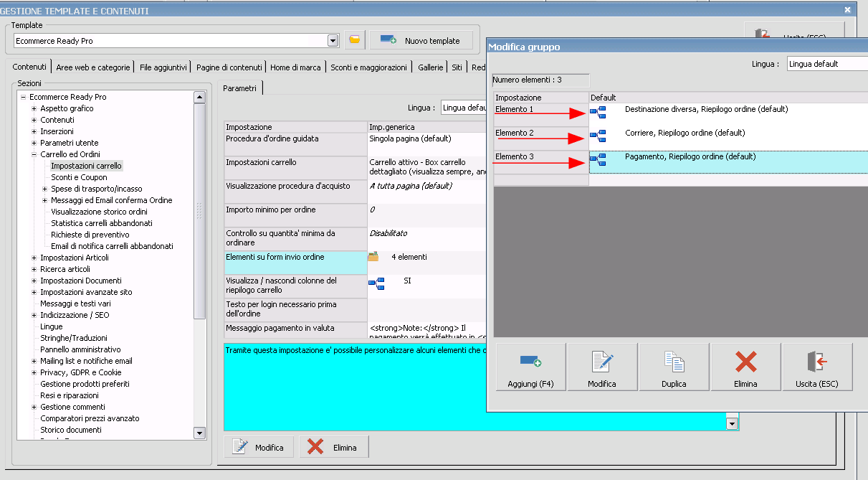Select Procedura d'ordine guidata row

356,143
